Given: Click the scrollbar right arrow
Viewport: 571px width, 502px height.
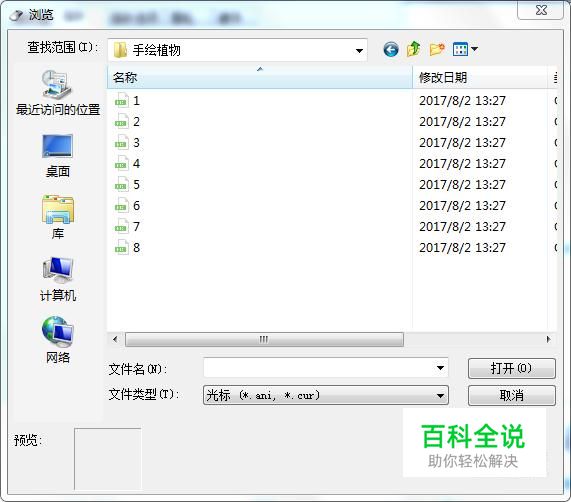Looking at the screenshot, I should pos(548,340).
